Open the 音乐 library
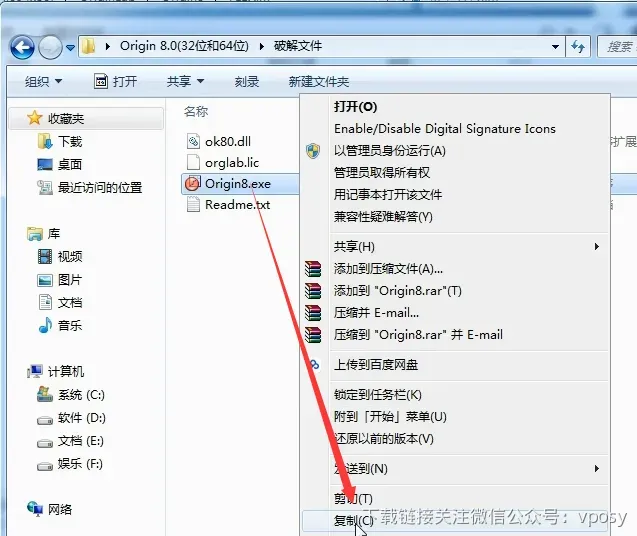 70,325
